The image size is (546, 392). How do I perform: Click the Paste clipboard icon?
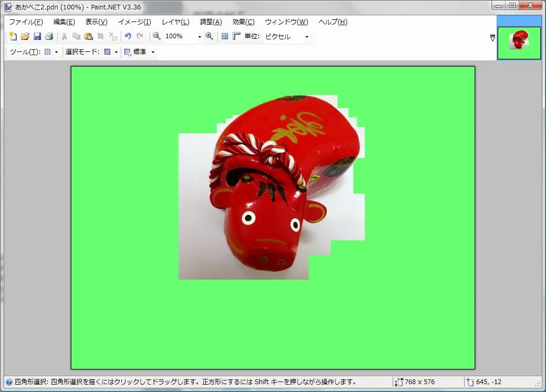pos(89,36)
